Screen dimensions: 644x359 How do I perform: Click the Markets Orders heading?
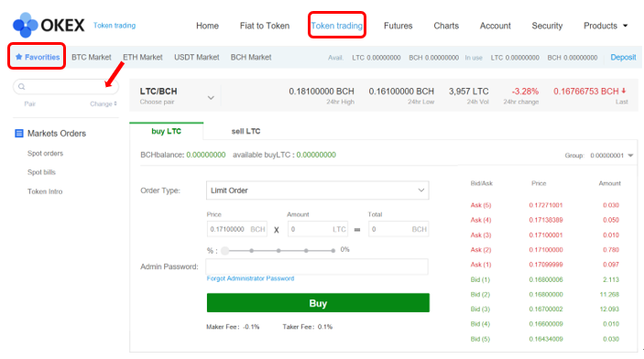tap(57, 133)
